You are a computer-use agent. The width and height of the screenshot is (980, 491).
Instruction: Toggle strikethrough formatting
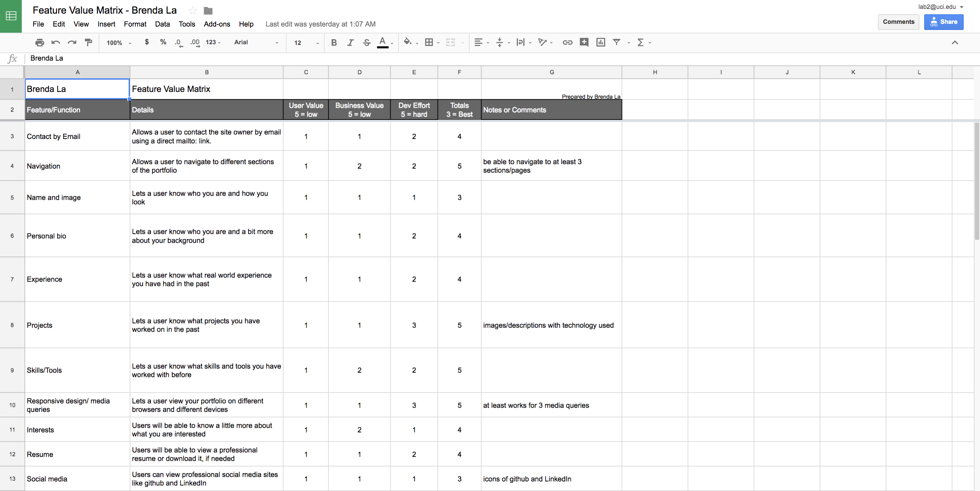click(x=366, y=43)
